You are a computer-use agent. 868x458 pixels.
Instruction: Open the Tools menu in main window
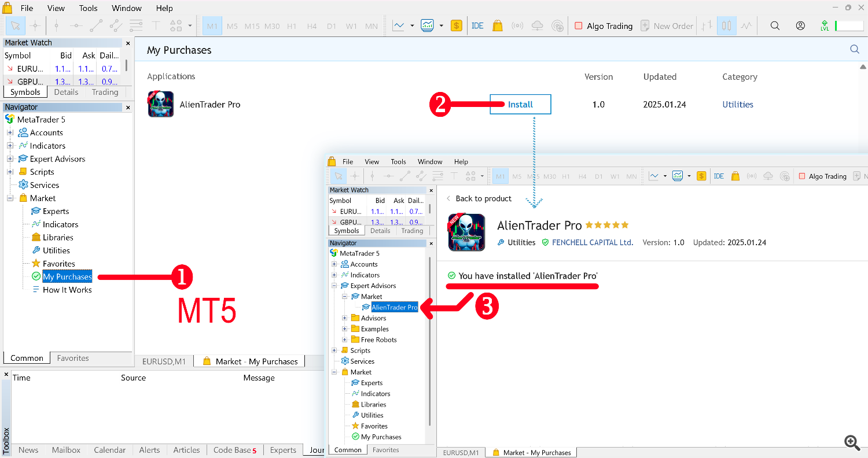pyautogui.click(x=88, y=8)
